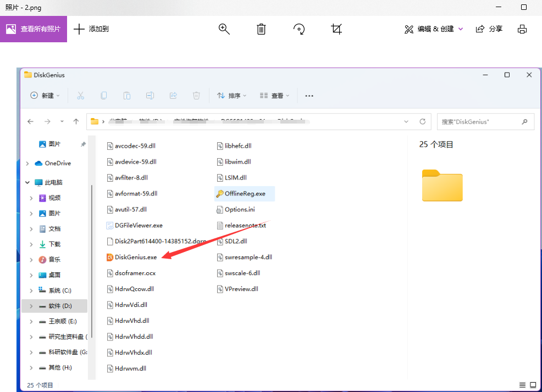Open the View dropdown menu
The height and width of the screenshot is (392, 542).
[274, 96]
